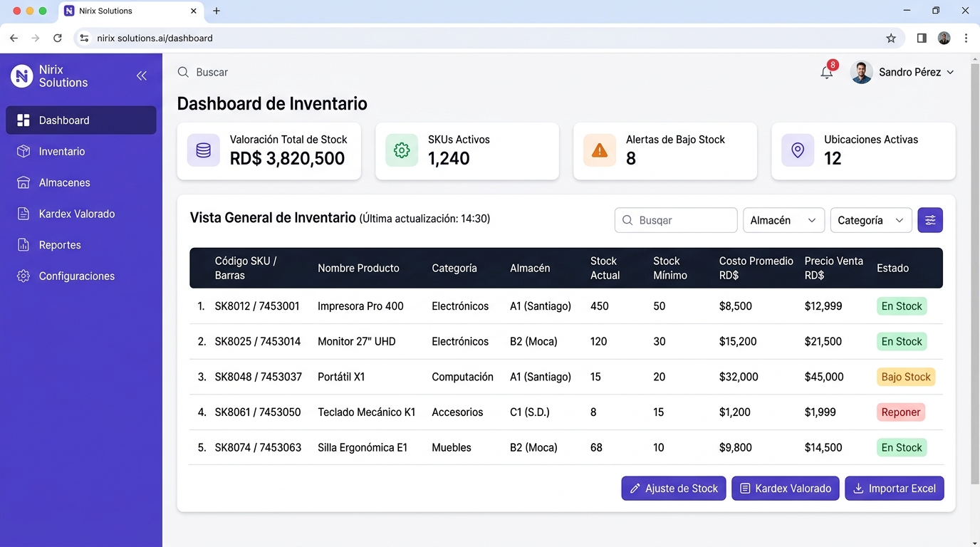
Task: Reload the browser page
Action: (x=58, y=38)
